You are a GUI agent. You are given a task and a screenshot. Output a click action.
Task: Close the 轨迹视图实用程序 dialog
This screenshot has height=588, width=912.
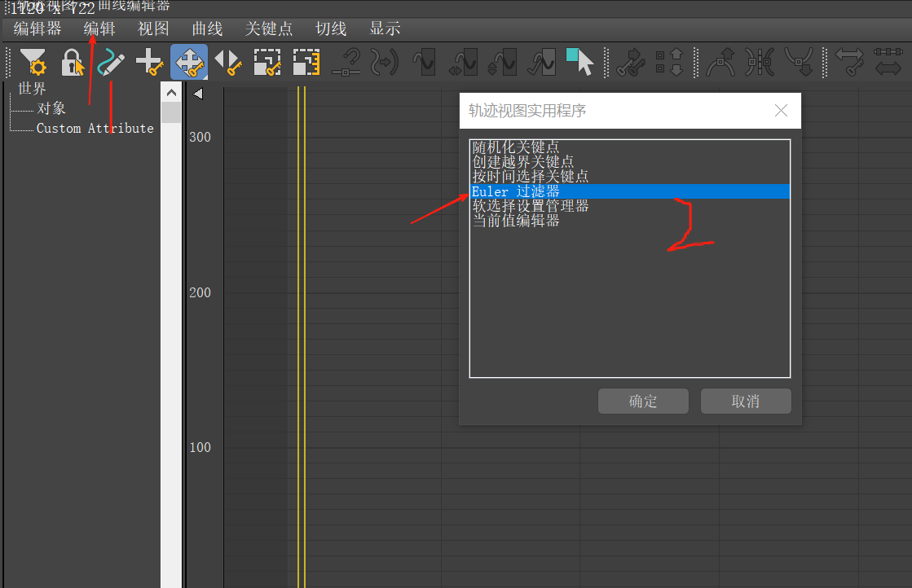coord(781,111)
